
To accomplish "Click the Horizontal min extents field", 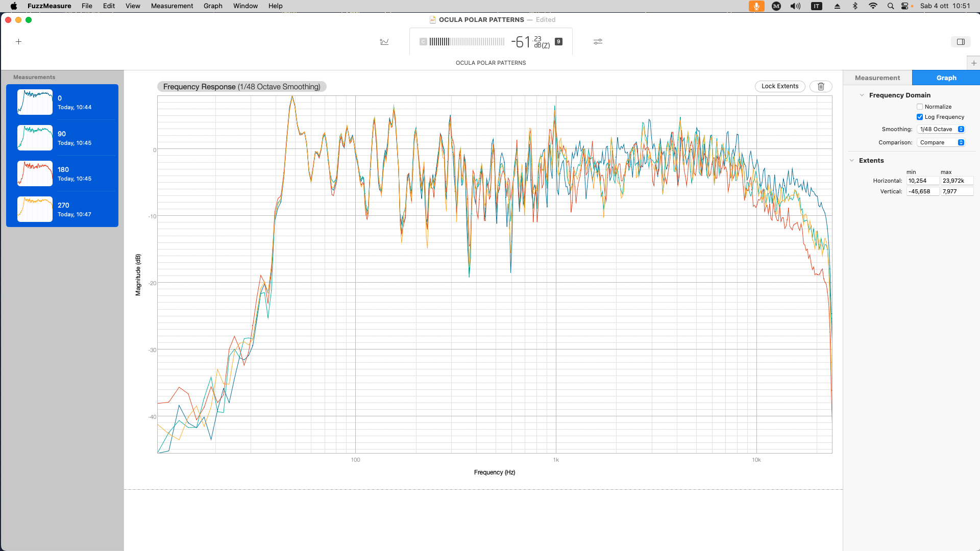I will point(922,181).
